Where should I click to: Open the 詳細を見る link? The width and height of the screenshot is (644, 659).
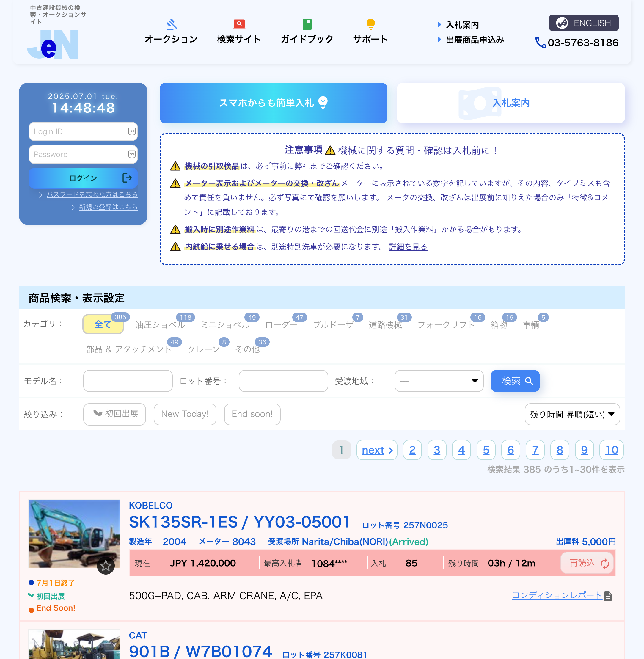click(408, 247)
